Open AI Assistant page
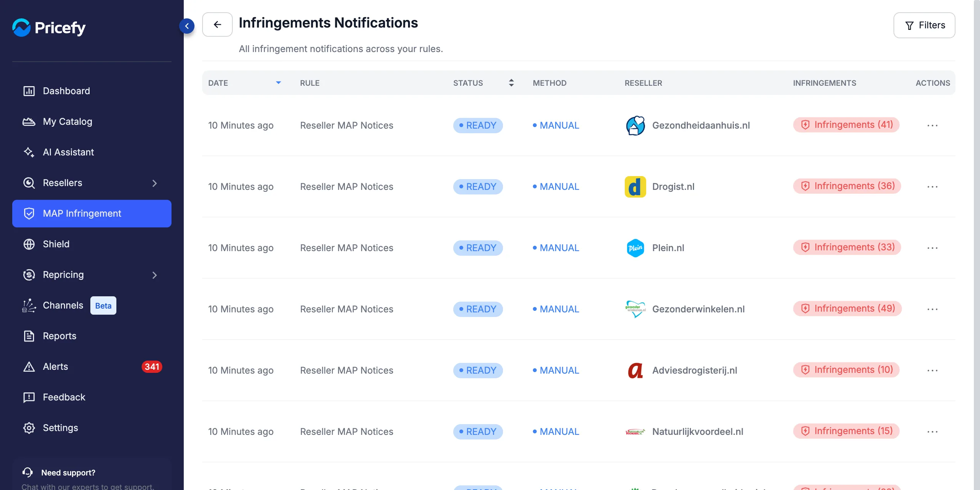The height and width of the screenshot is (490, 980). pos(92,152)
